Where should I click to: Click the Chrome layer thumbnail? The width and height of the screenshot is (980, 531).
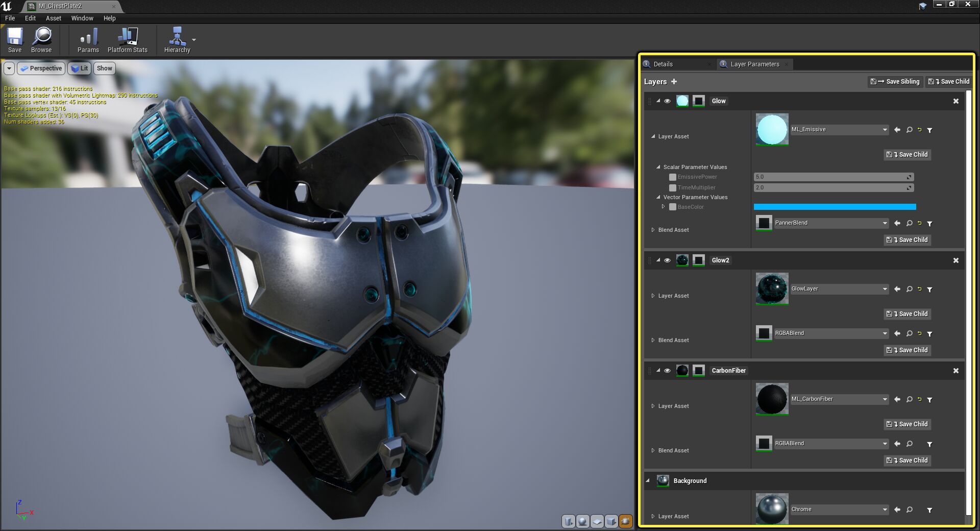(x=772, y=509)
